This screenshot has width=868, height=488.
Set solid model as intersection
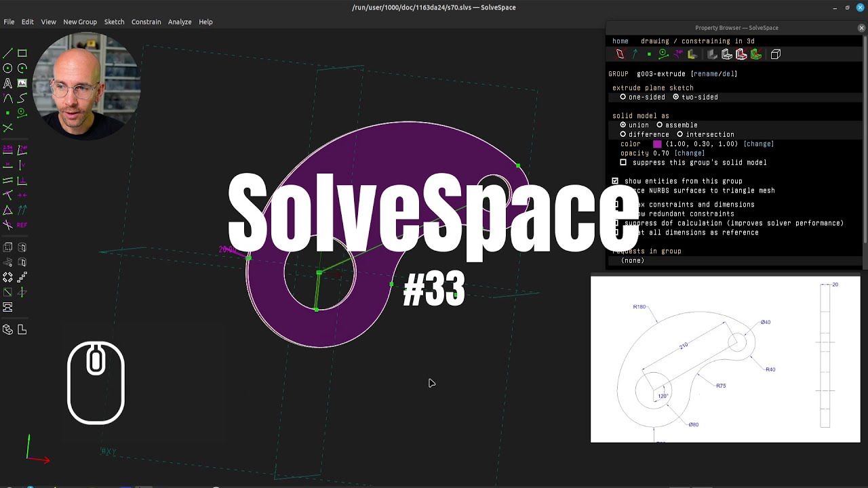click(x=705, y=135)
